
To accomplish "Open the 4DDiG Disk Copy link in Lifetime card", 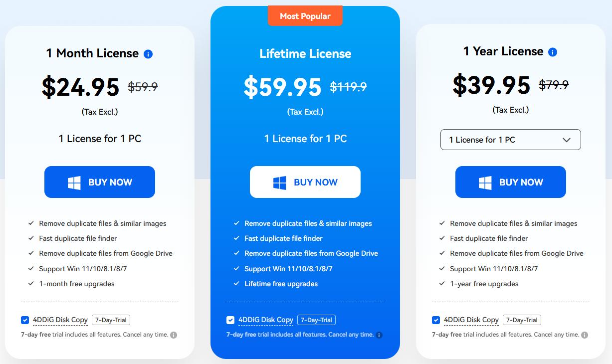I will pos(266,320).
